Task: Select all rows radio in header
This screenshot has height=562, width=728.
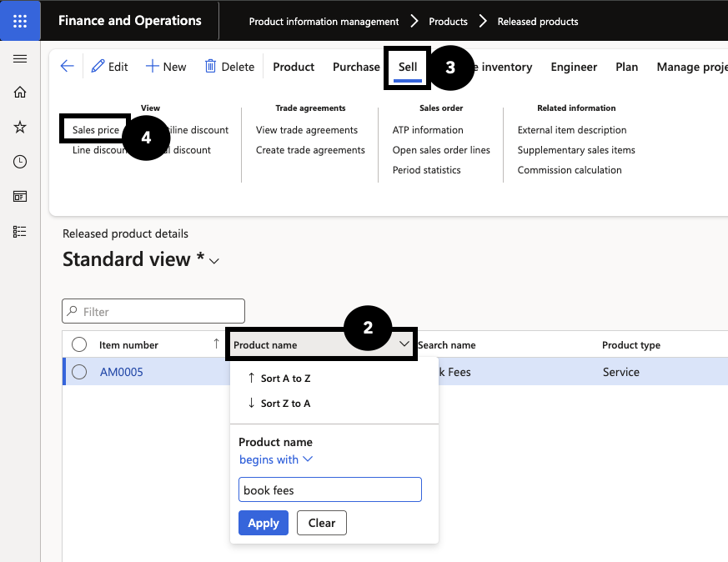Action: click(79, 345)
